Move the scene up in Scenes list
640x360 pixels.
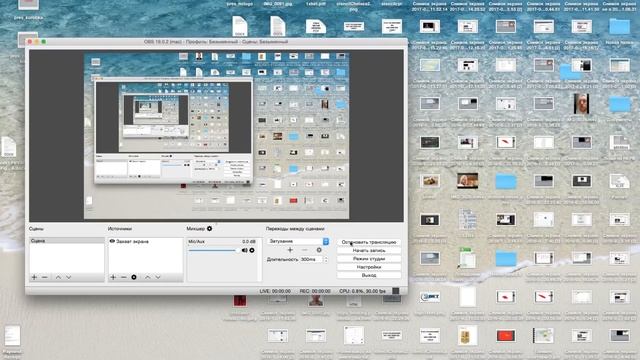coord(58,277)
